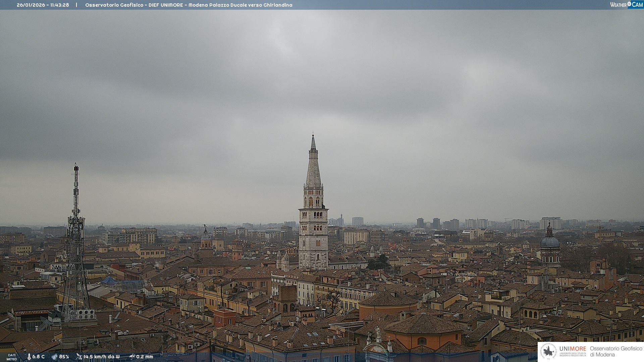This screenshot has height=362, width=644.
Task: Click the vertical separator after the timestamp
Action: [76, 5]
